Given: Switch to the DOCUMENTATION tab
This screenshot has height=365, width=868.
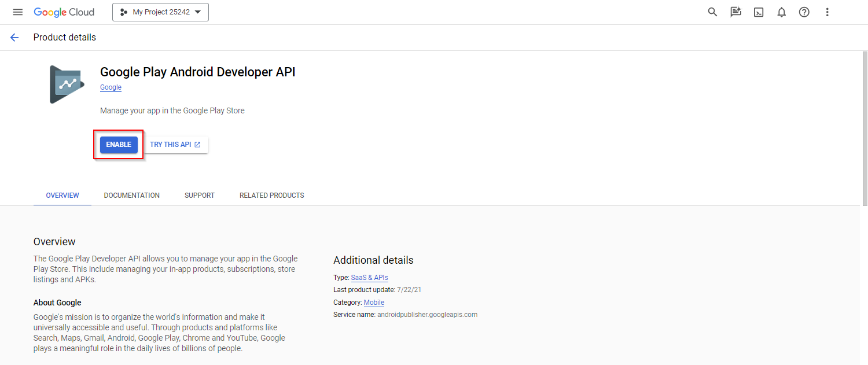Looking at the screenshot, I should [x=132, y=196].
